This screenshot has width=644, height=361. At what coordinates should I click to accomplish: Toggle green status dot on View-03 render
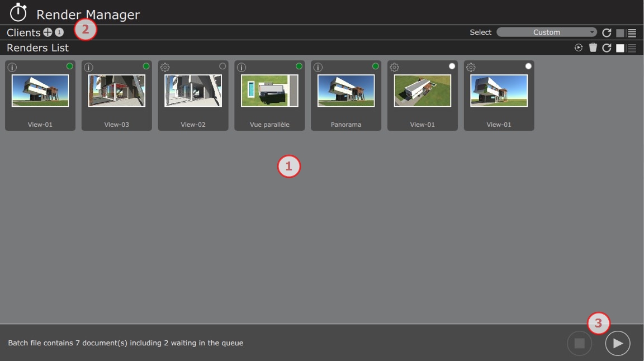tap(146, 66)
